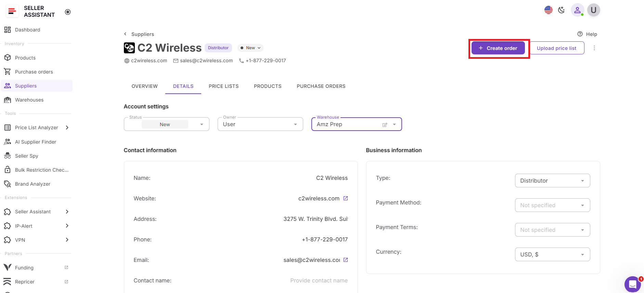The image size is (644, 293).
Task: Expand Price List Analyzer submenu
Action: click(67, 128)
